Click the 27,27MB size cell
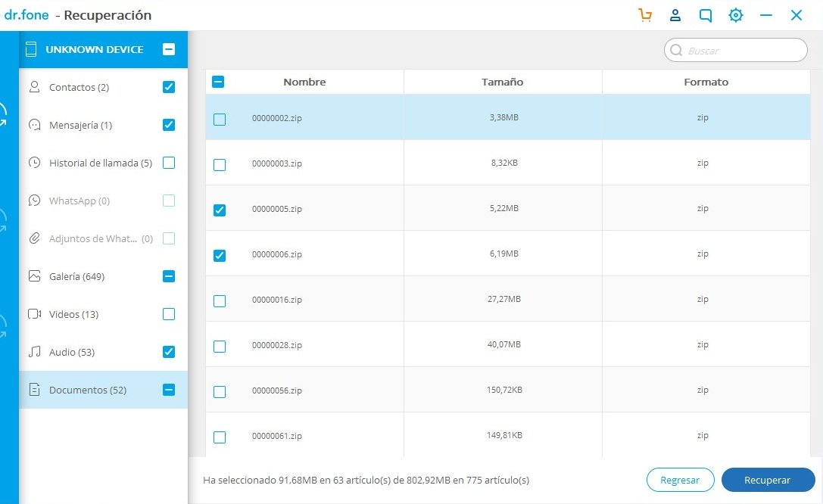The height and width of the screenshot is (504, 823). click(504, 299)
